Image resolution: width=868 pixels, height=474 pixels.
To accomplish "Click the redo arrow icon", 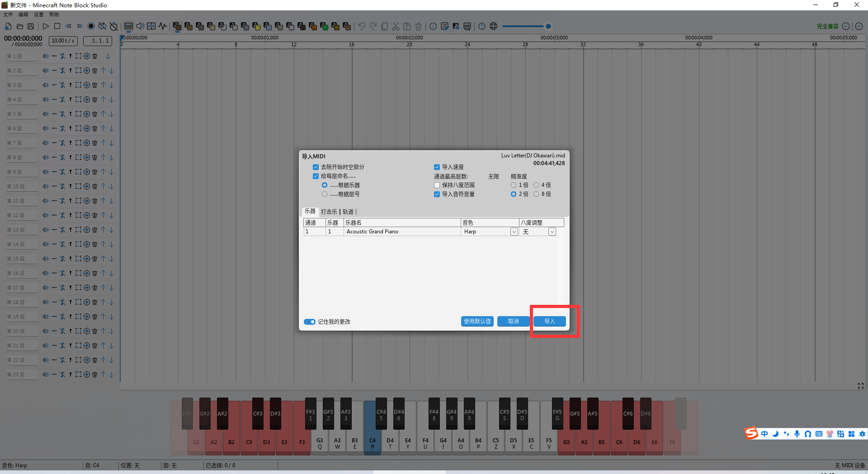I will [x=373, y=26].
